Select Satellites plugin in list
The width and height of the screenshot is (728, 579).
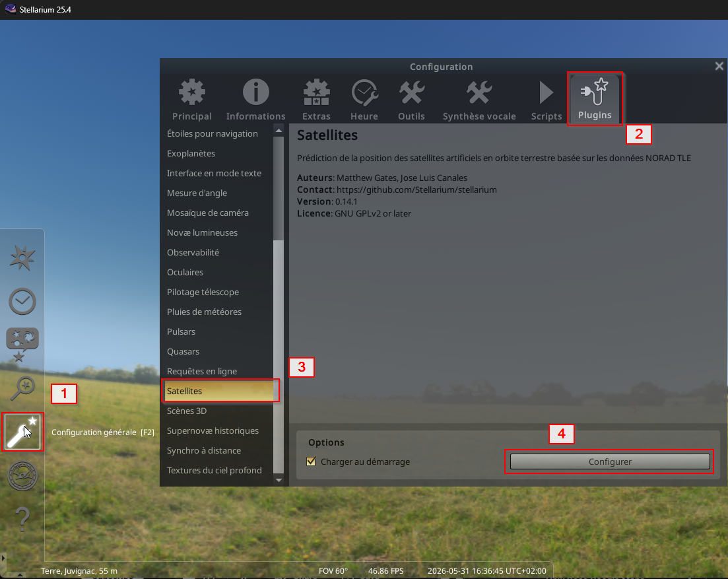(217, 391)
